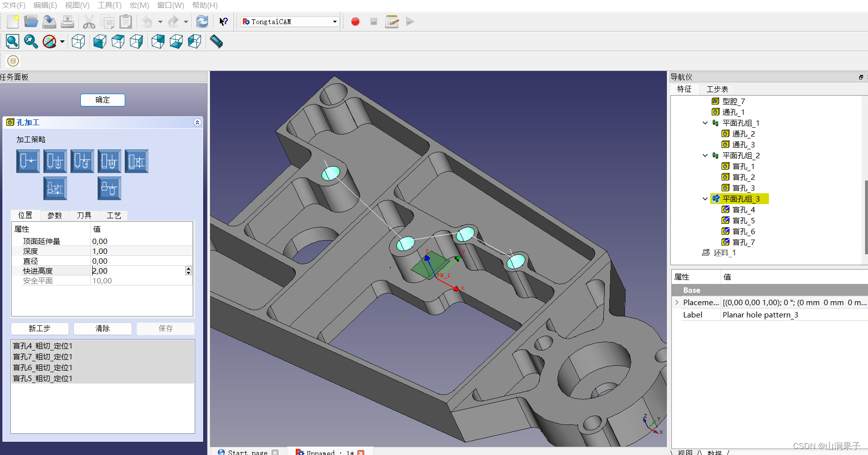The height and width of the screenshot is (455, 868).
Task: Run macro with the play triangle icon
Action: [x=410, y=22]
